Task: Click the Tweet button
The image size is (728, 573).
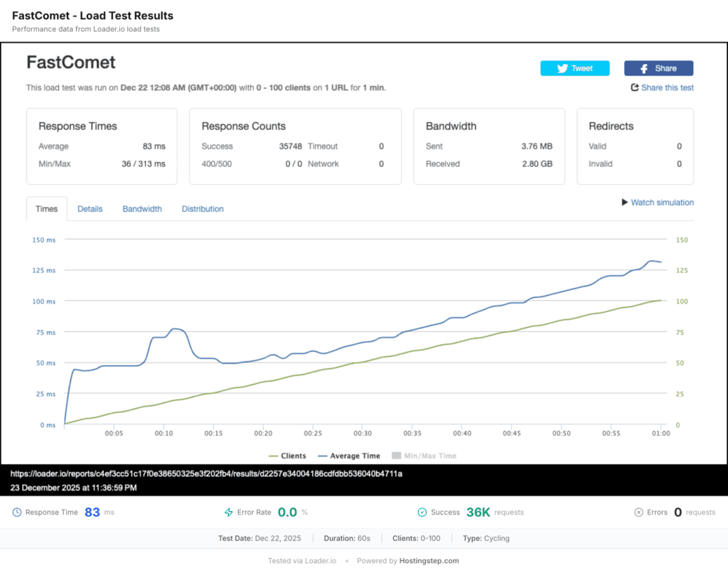Action: tap(575, 68)
